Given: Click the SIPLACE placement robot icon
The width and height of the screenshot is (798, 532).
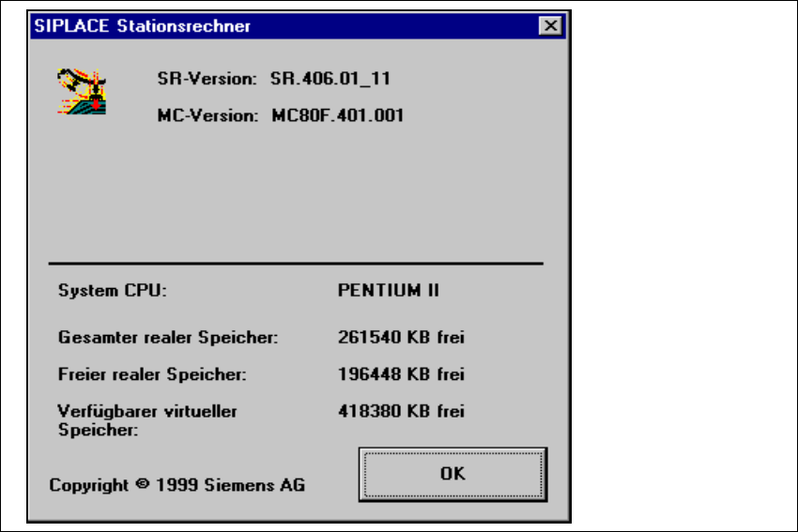Looking at the screenshot, I should coord(82,92).
